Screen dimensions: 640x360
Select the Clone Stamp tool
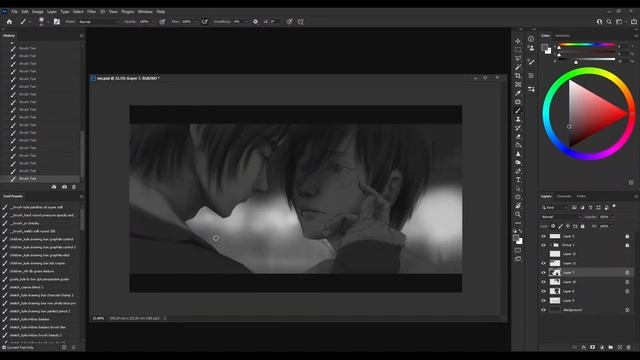(x=518, y=119)
